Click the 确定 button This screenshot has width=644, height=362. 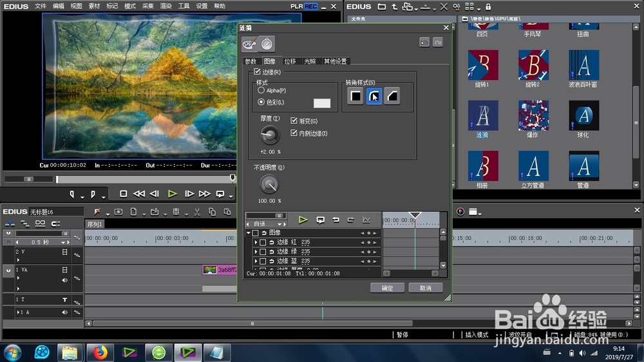point(387,288)
